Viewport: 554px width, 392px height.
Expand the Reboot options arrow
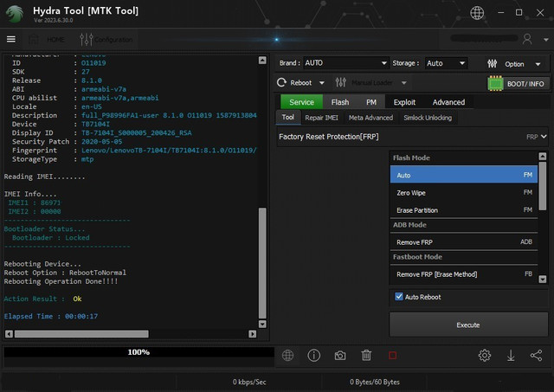point(321,83)
